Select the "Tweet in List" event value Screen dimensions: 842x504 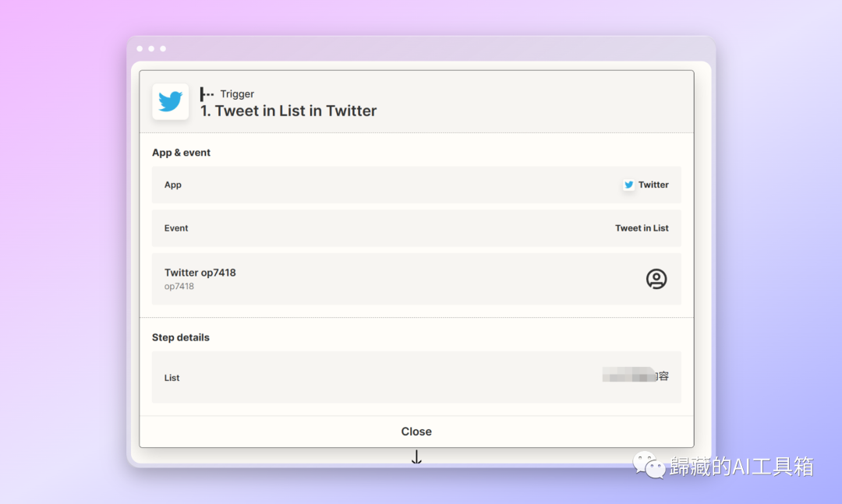click(642, 228)
